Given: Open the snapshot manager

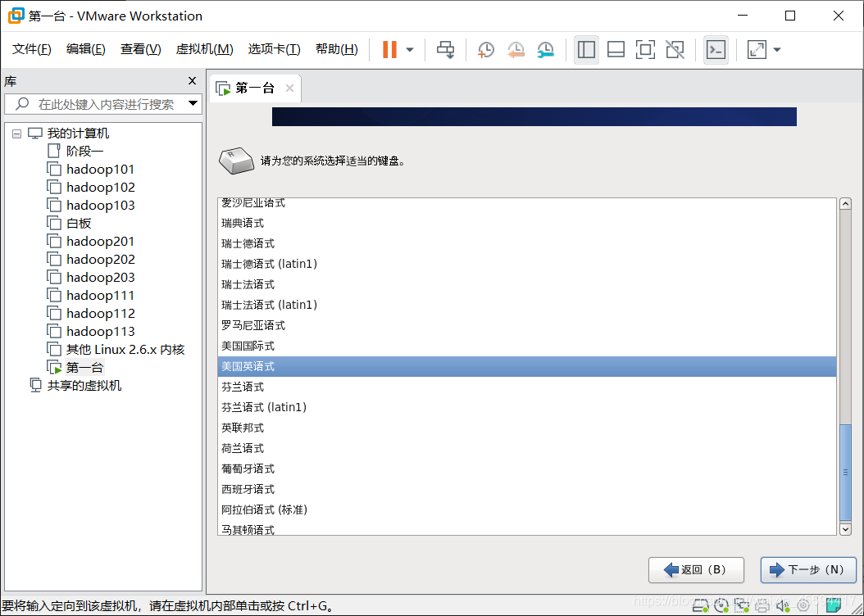Looking at the screenshot, I should tap(545, 49).
